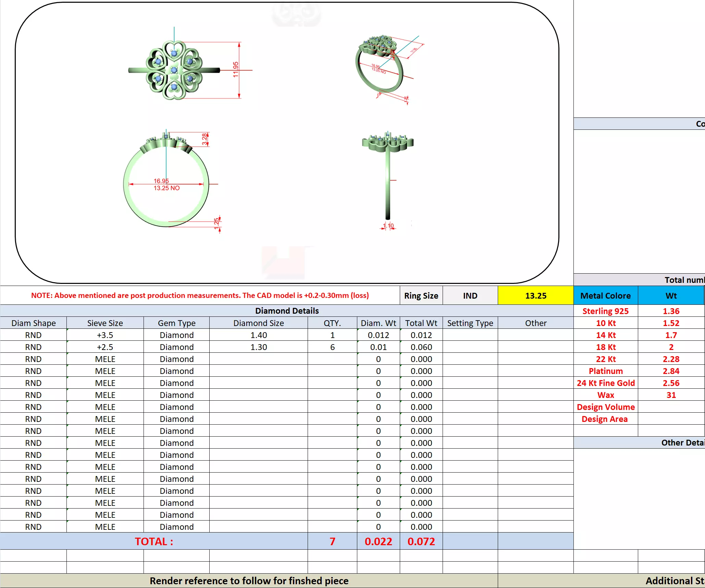Select quantity cell showing 6
The height and width of the screenshot is (588, 705).
pos(332,347)
